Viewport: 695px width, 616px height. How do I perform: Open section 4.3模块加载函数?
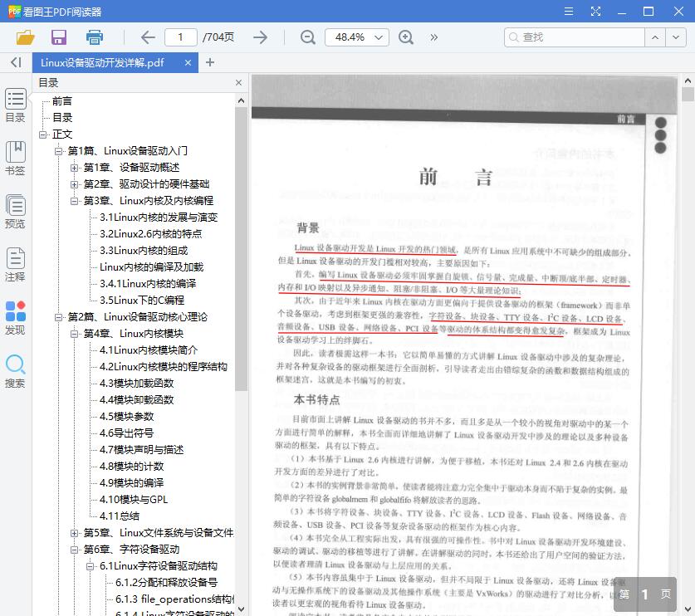136,384
